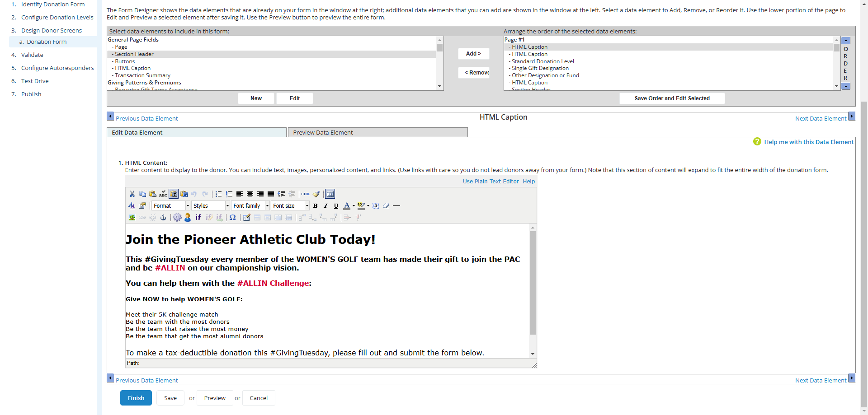Expand the highlight color picker arrow
The width and height of the screenshot is (868, 415).
(368, 205)
